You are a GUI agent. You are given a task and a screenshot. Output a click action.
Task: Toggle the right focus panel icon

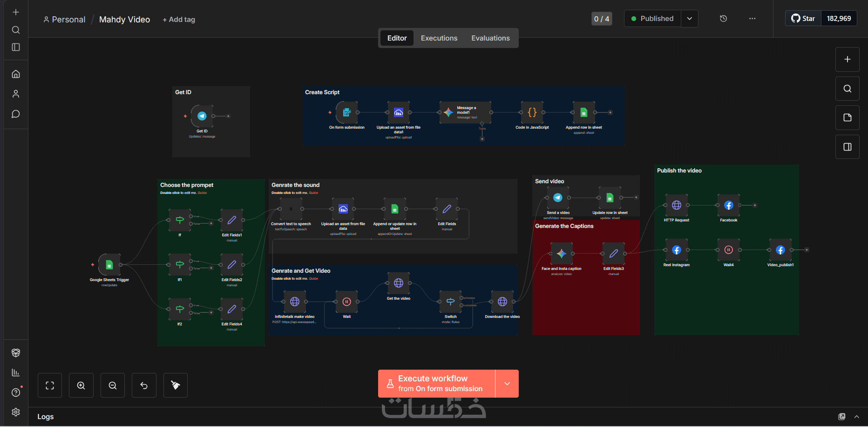848,147
